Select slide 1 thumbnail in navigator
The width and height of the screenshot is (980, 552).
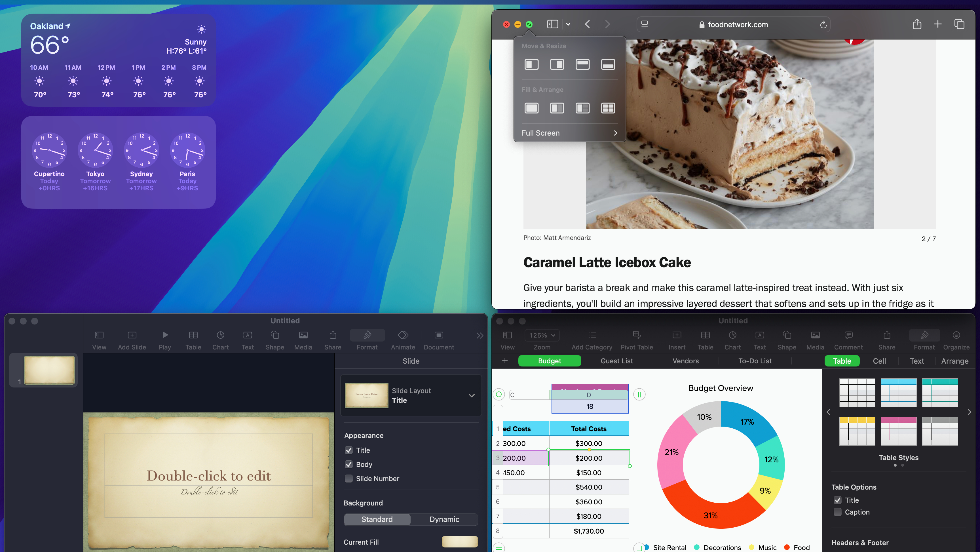coord(49,370)
